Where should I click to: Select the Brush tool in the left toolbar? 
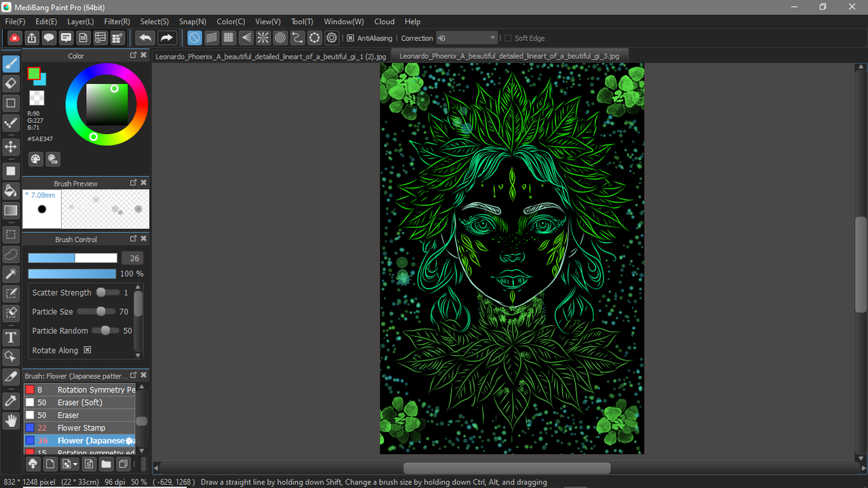click(11, 64)
